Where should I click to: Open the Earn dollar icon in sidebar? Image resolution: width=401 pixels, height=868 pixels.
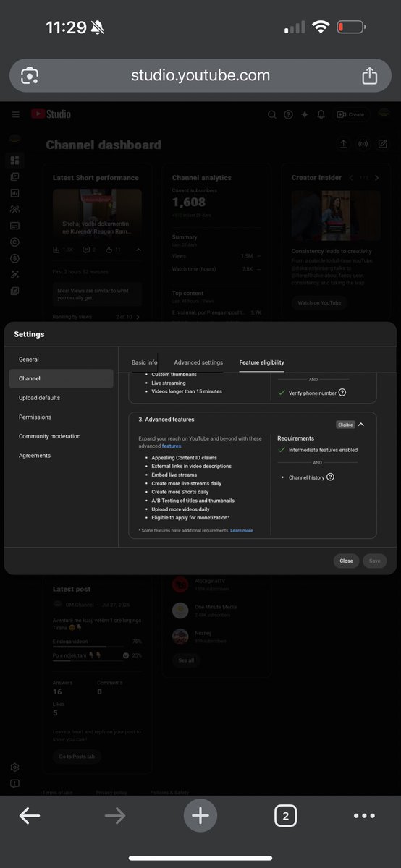point(15,258)
